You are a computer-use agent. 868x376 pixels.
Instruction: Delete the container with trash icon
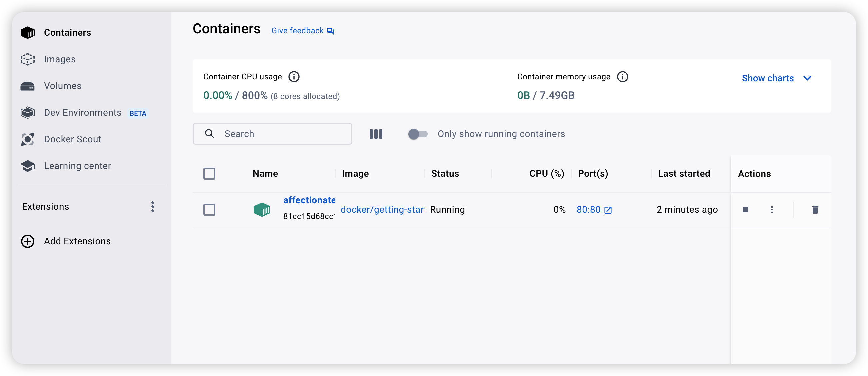[x=815, y=210]
